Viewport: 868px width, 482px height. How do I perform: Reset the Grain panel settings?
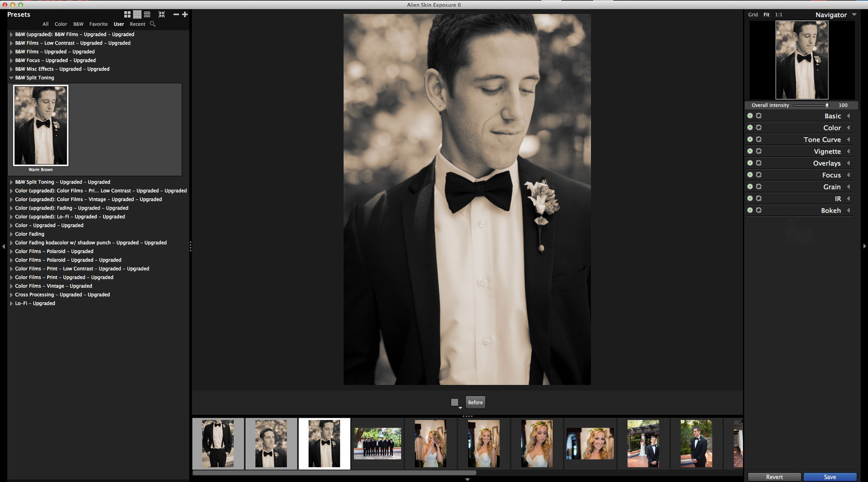pos(759,186)
